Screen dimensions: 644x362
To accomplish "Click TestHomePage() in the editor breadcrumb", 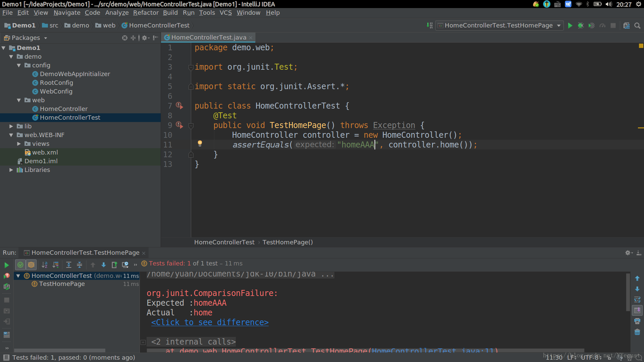I will tap(287, 242).
